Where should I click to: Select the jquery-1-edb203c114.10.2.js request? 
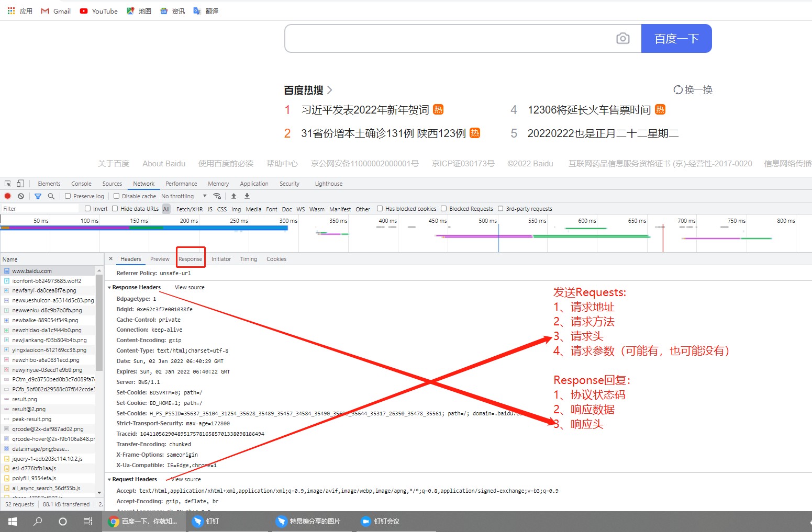(x=48, y=459)
